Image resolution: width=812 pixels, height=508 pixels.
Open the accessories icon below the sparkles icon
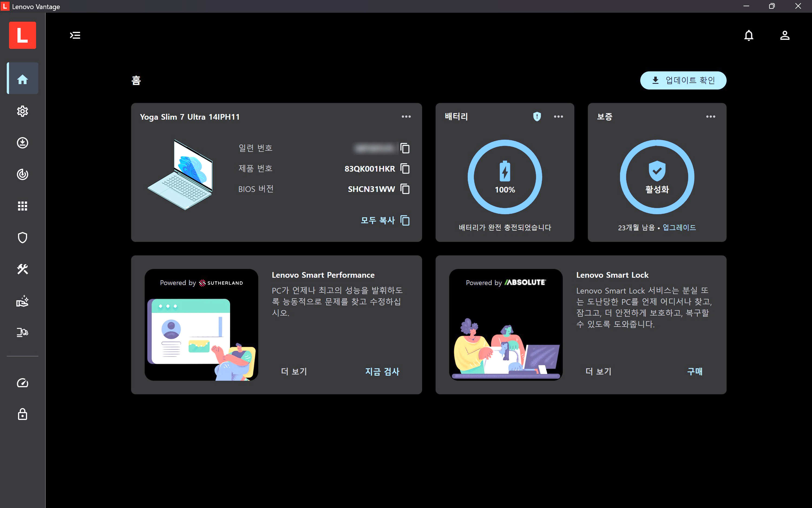[22, 332]
